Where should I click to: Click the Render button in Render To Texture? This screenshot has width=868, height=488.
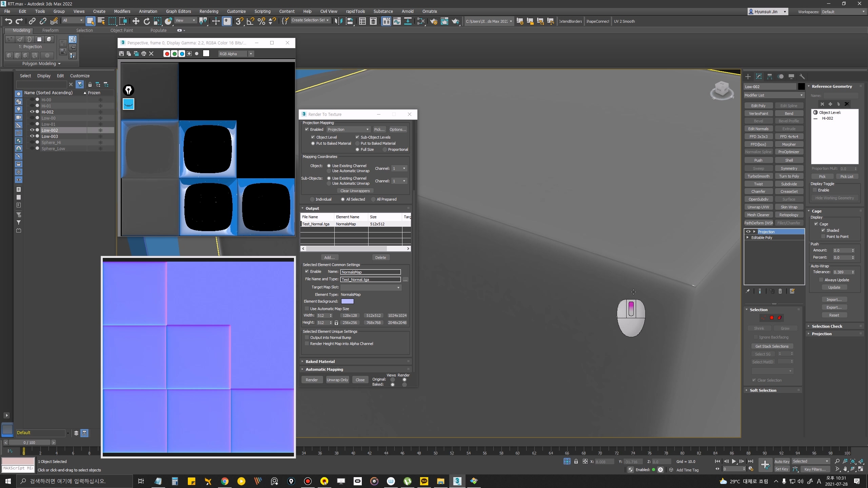[x=312, y=380]
